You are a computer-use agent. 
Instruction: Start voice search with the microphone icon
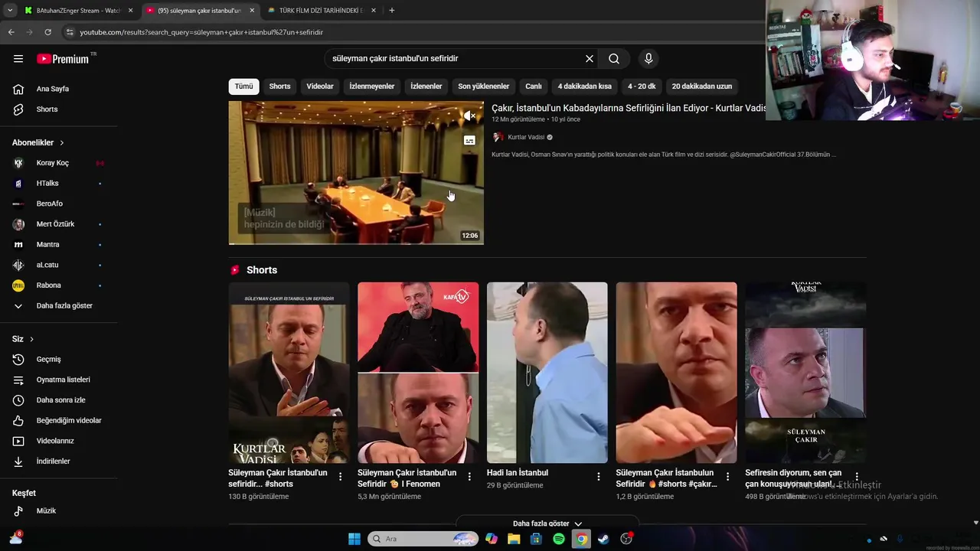(x=648, y=59)
